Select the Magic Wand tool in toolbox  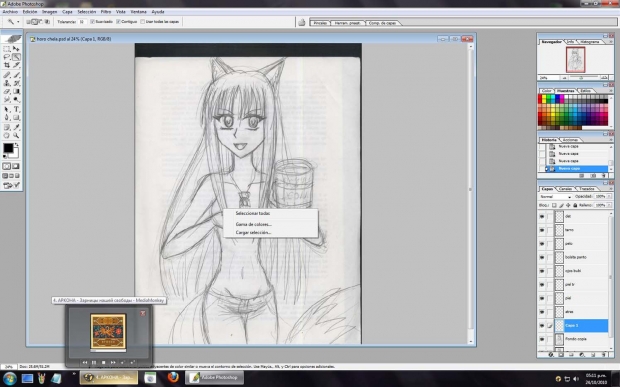coord(16,57)
